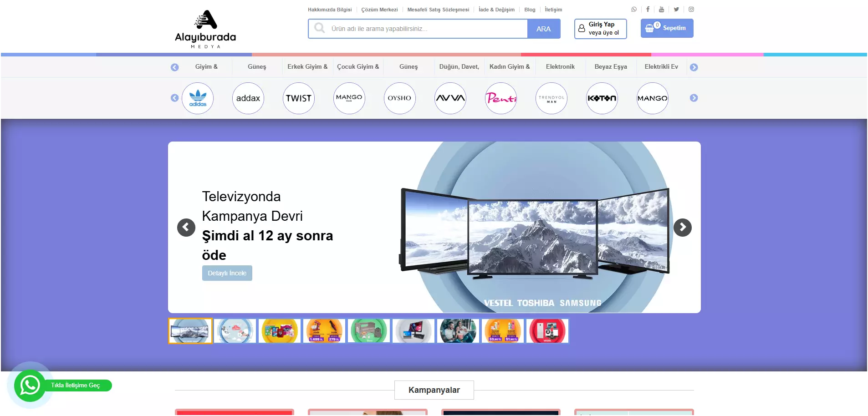The height and width of the screenshot is (416, 868).
Task: Click the Twitter icon in header
Action: 676,10
